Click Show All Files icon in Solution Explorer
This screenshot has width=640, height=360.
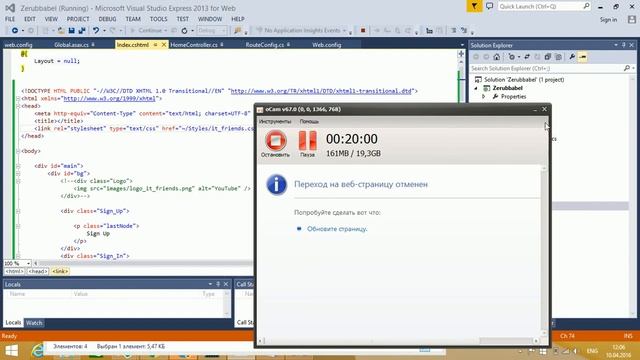click(x=558, y=57)
